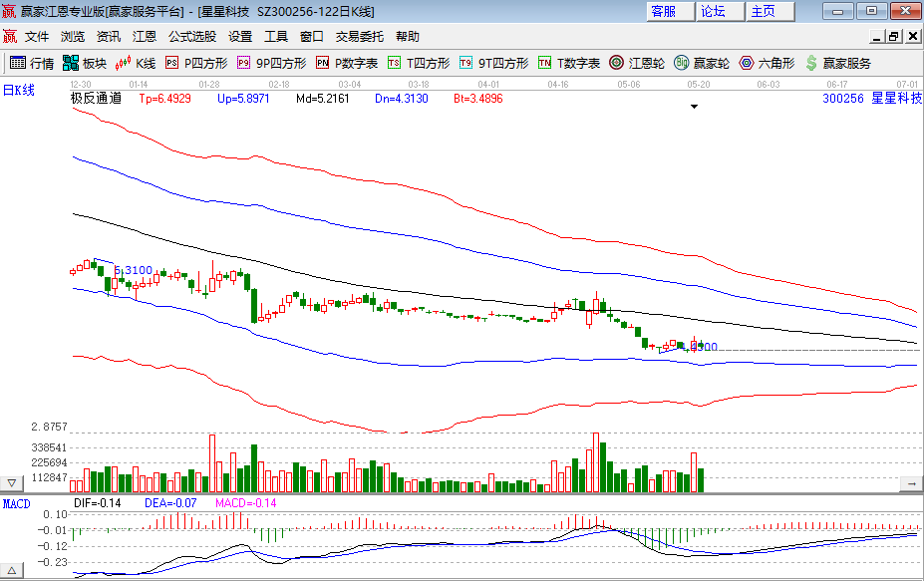Click the 极反通道 indicator name
The height and width of the screenshot is (581, 924).
[x=96, y=98]
